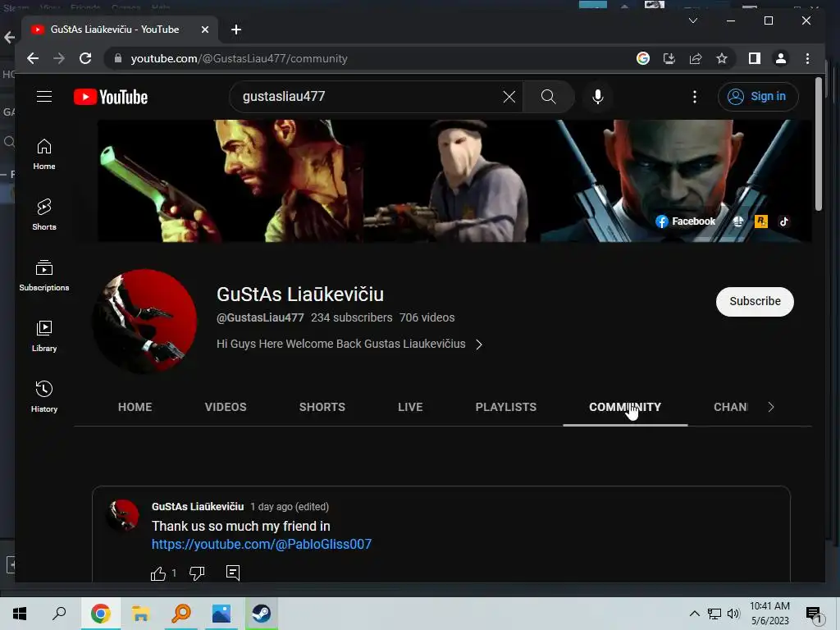Select the COMMUNITY channel tab
This screenshot has height=630, width=840.
pyautogui.click(x=625, y=407)
